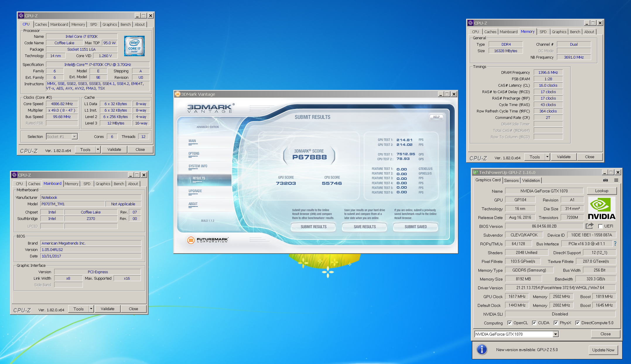Screen dimensions: 631x364
Task: Click the Bus Interface question mark icon
Action: point(615,244)
